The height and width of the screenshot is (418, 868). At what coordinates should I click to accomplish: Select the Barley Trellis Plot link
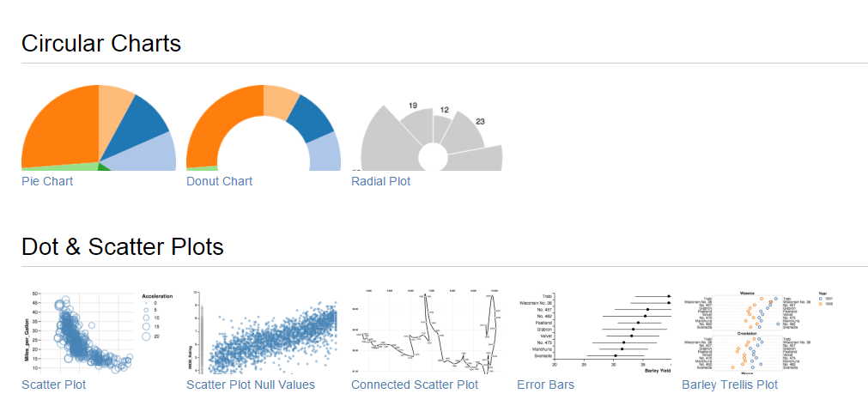click(x=730, y=385)
